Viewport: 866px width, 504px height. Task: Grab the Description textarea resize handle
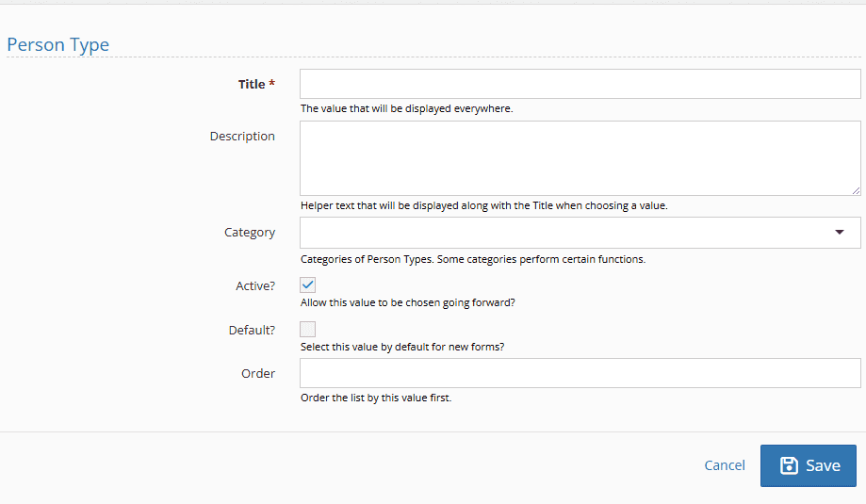[857, 190]
